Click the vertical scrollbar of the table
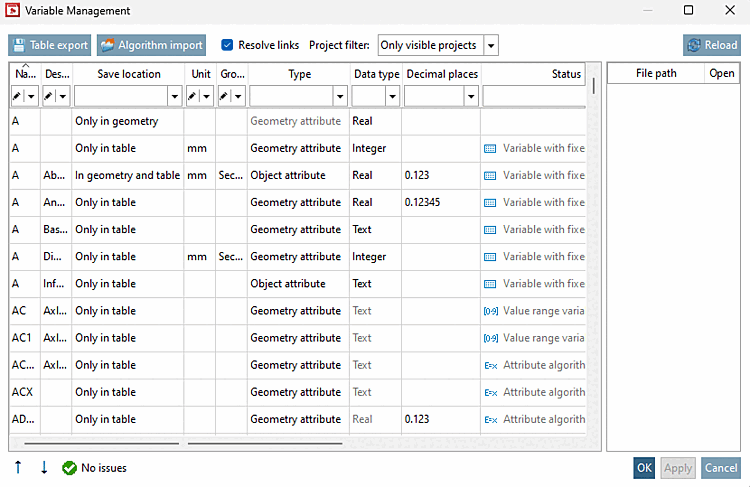Screen dimensions: 750x487 pyautogui.click(x=594, y=86)
